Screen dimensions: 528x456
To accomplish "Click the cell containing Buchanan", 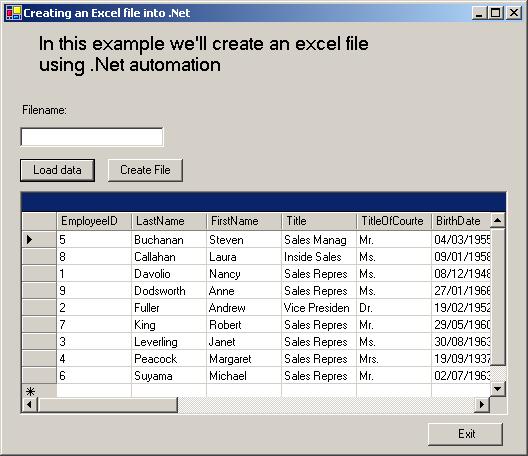I will 169,239.
